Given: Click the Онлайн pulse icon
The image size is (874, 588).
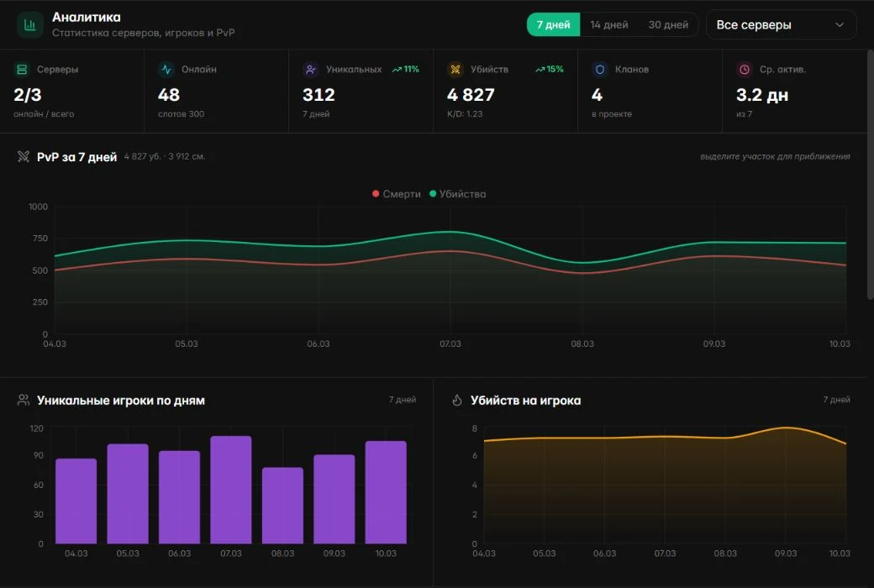Looking at the screenshot, I should (166, 69).
